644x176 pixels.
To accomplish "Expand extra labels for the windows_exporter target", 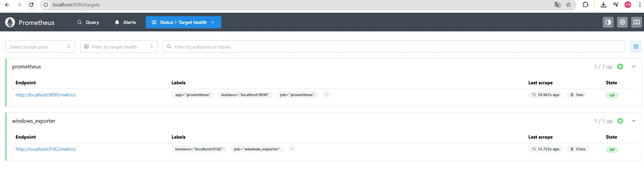I will point(292,149).
